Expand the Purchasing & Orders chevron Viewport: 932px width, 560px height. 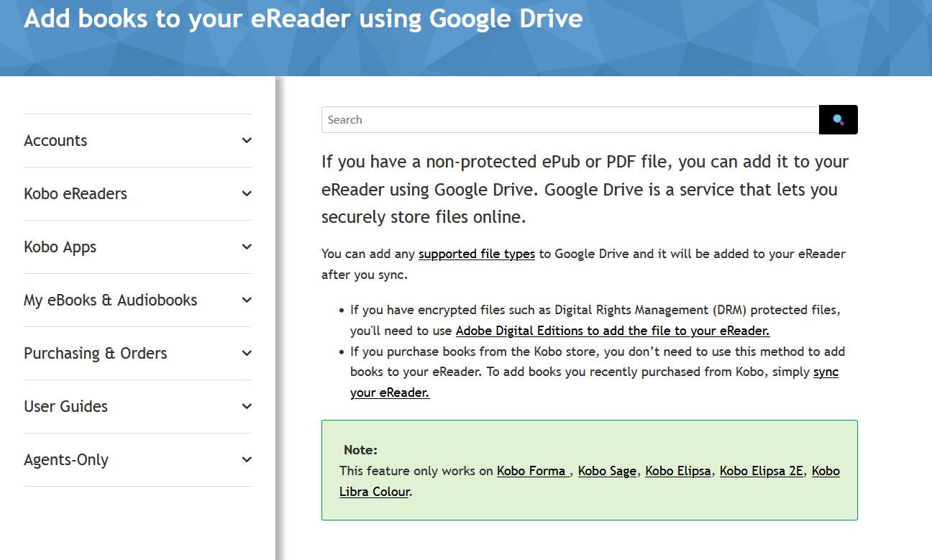tap(247, 354)
